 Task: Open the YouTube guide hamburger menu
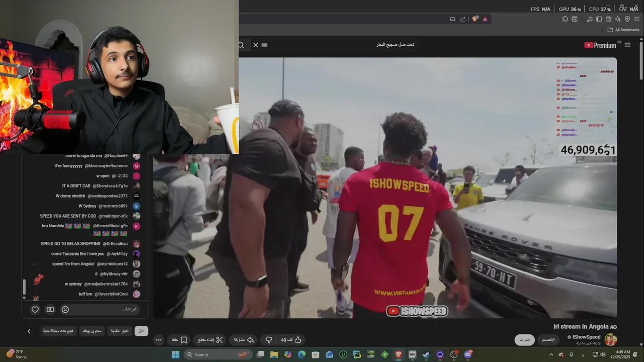pos(627,45)
